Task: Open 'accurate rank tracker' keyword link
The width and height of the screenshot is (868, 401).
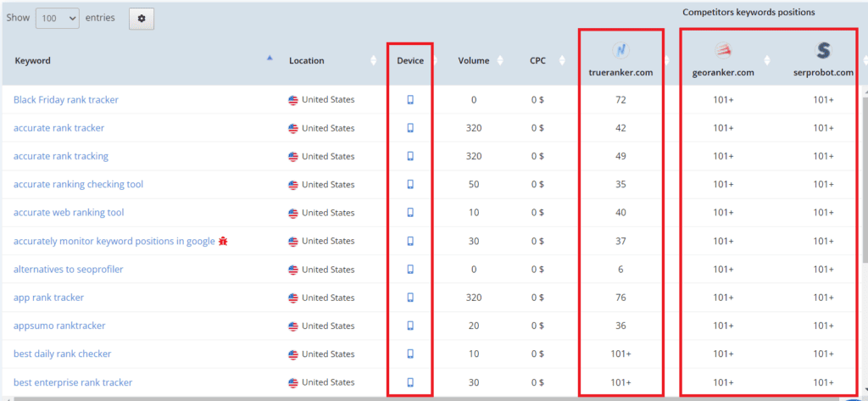Action: coord(58,128)
